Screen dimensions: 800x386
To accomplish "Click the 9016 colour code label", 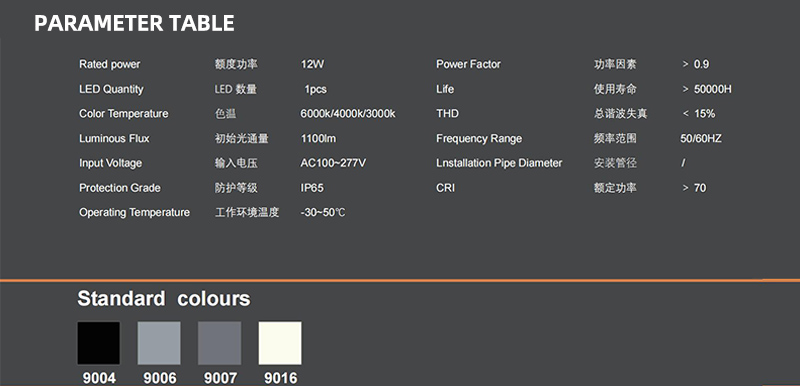I will (281, 378).
